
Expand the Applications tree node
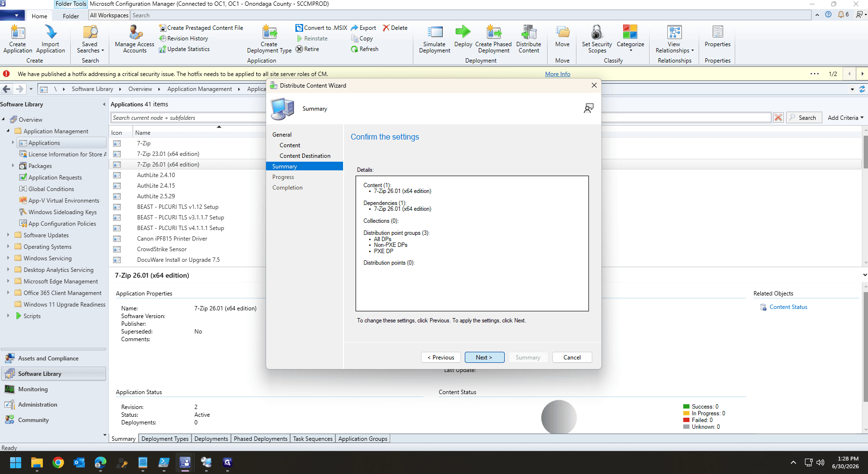[x=13, y=142]
